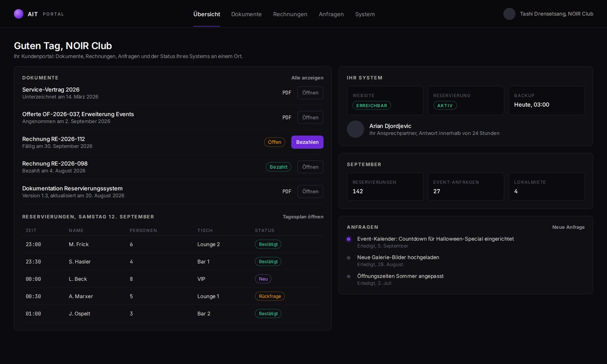Open paid invoice RE-2026-098

pyautogui.click(x=310, y=167)
